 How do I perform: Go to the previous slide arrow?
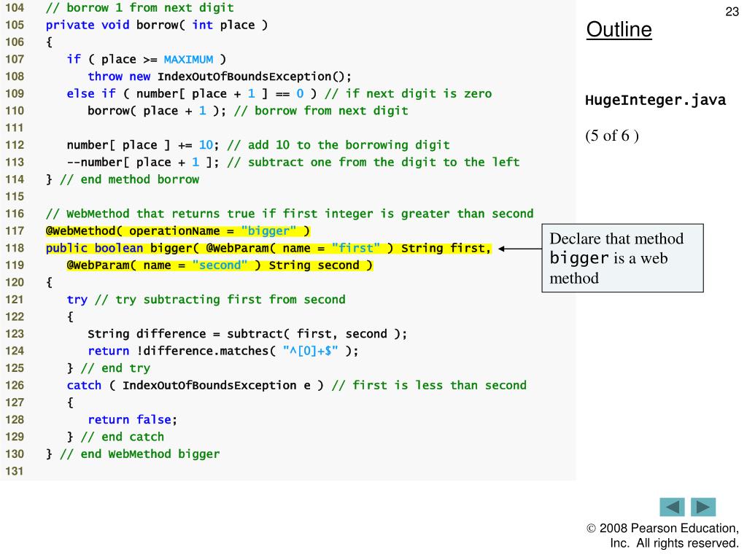click(672, 507)
